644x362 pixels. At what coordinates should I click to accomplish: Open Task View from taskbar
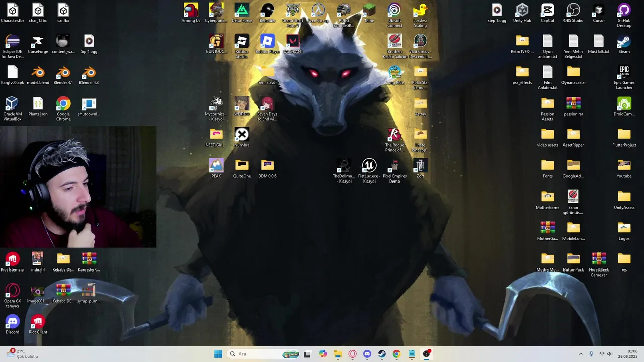tap(307, 354)
